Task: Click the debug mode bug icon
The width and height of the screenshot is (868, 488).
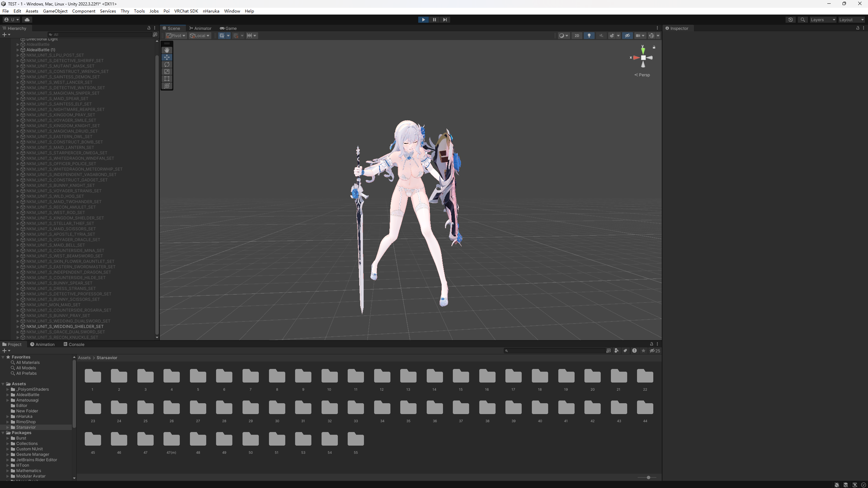Action: pyautogui.click(x=837, y=485)
